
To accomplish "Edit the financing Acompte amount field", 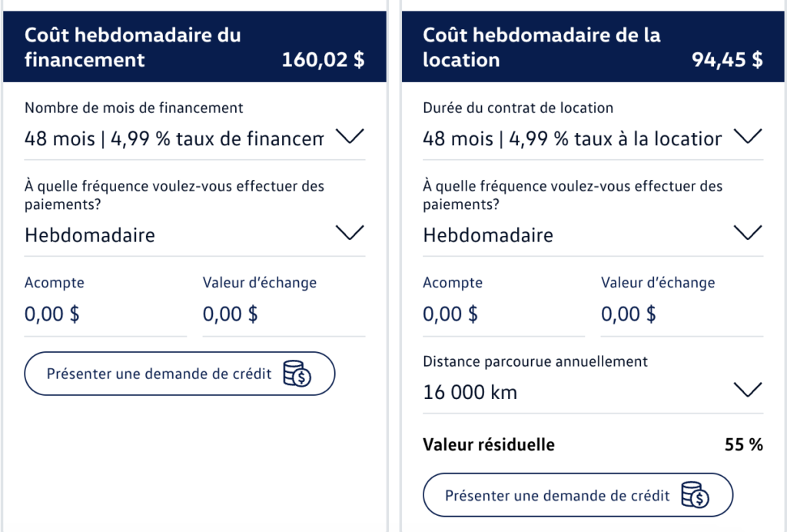I will pos(105,314).
